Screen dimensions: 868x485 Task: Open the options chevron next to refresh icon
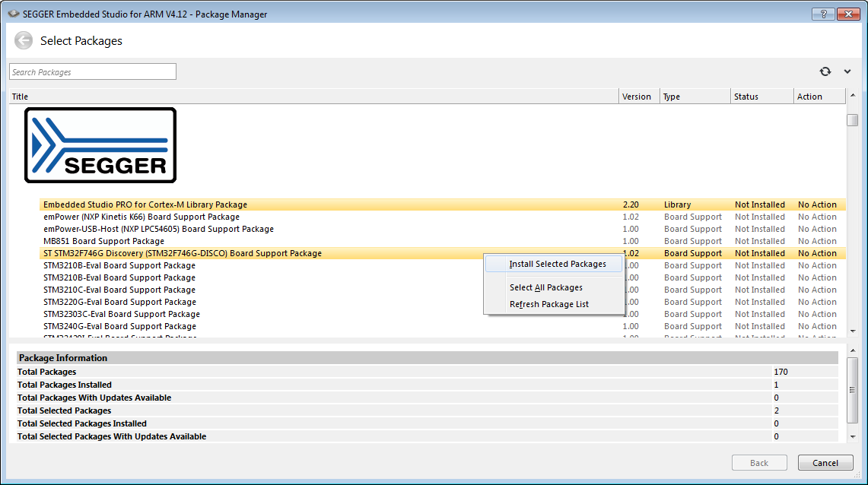pos(847,71)
